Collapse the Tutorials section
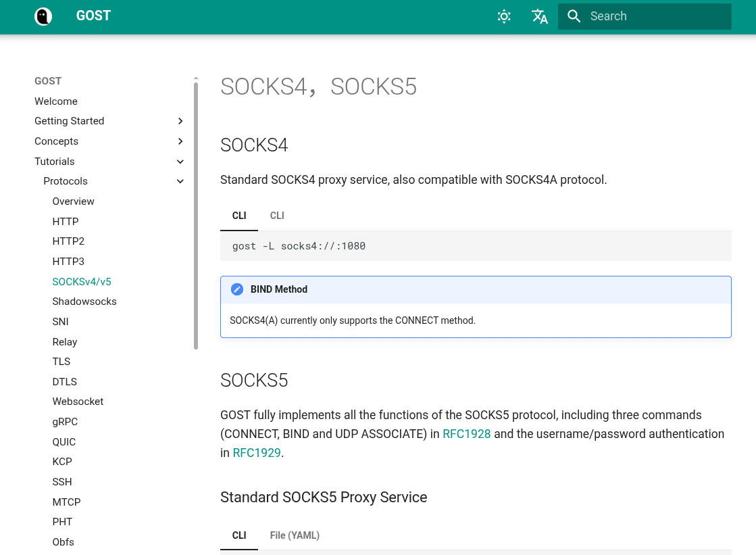 180,162
